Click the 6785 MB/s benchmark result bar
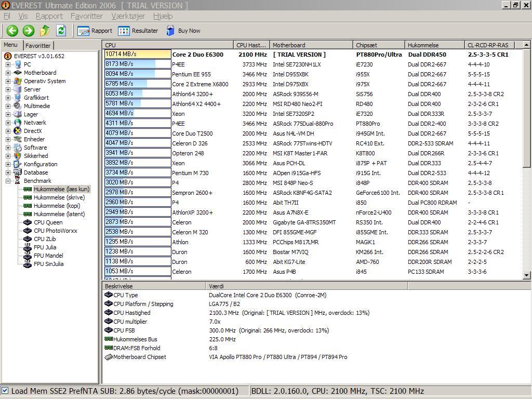 [x=138, y=84]
